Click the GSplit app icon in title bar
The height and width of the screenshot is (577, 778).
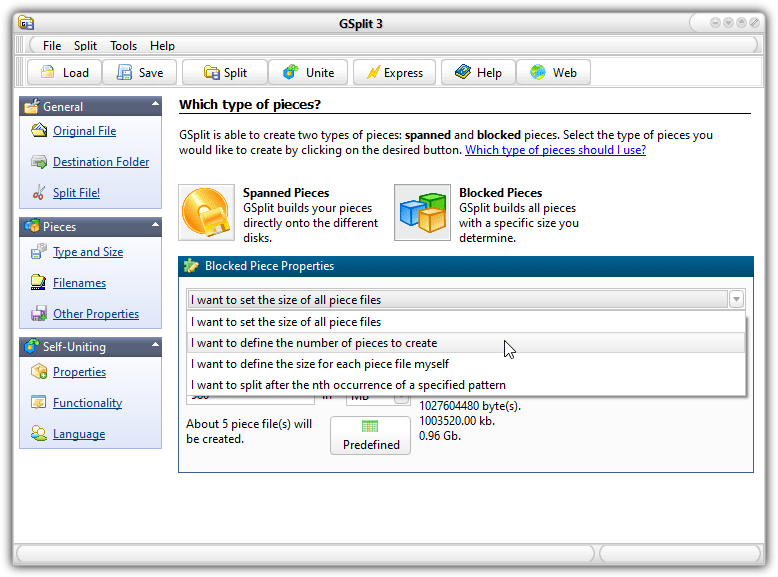26,23
